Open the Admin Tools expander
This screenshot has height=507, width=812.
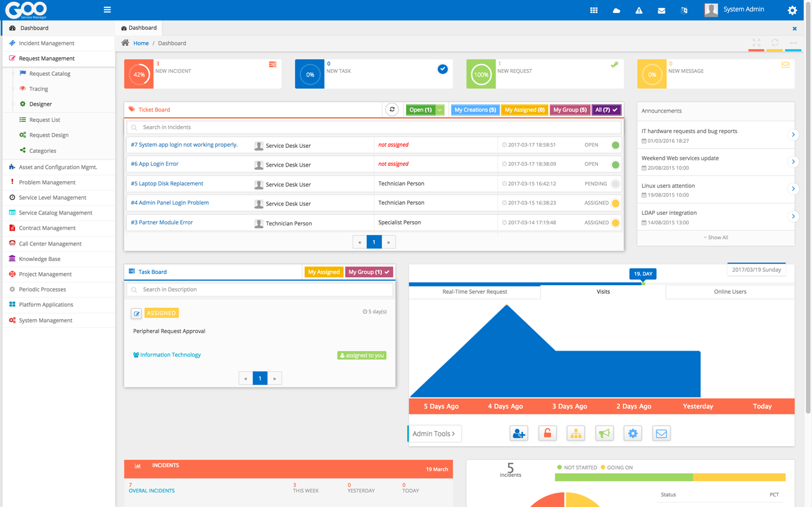click(434, 434)
